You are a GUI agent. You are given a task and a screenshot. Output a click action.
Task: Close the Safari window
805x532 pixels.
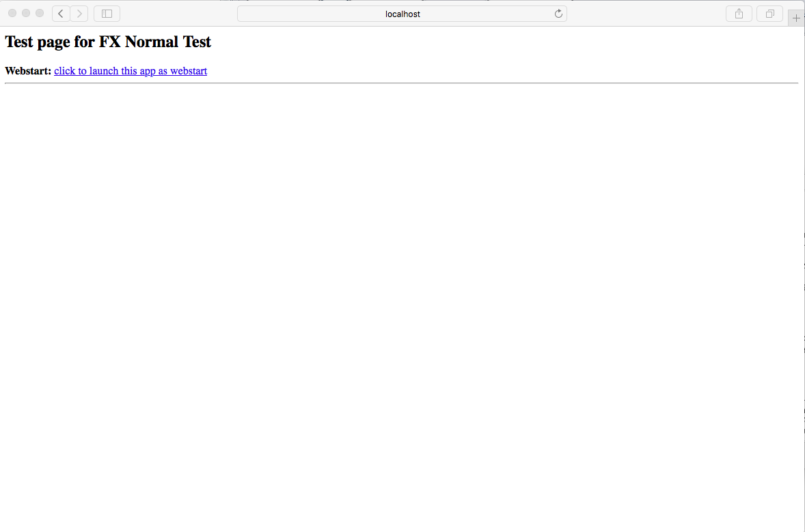pyautogui.click(x=12, y=14)
